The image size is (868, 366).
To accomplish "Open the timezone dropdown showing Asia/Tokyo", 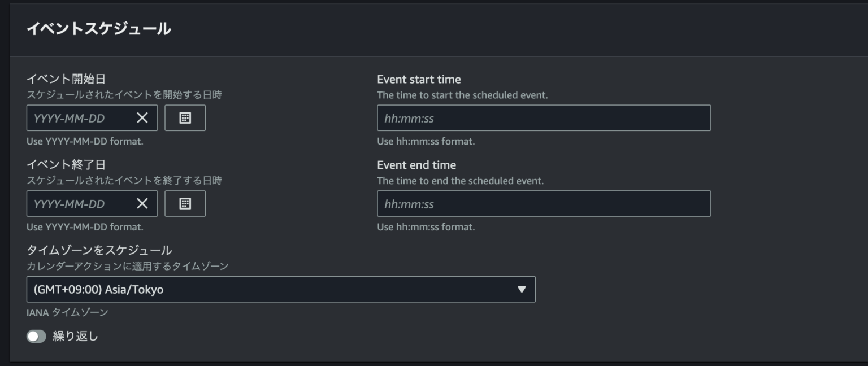I will (x=280, y=289).
